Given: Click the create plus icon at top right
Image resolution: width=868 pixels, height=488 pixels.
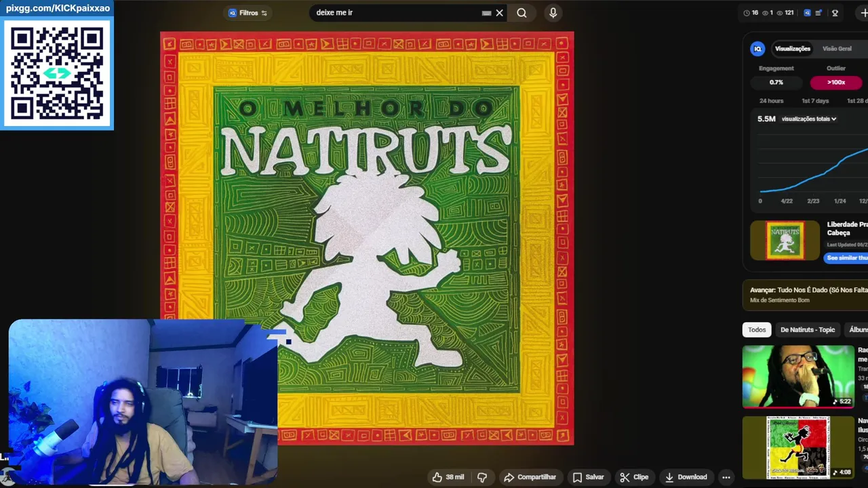Looking at the screenshot, I should (863, 13).
